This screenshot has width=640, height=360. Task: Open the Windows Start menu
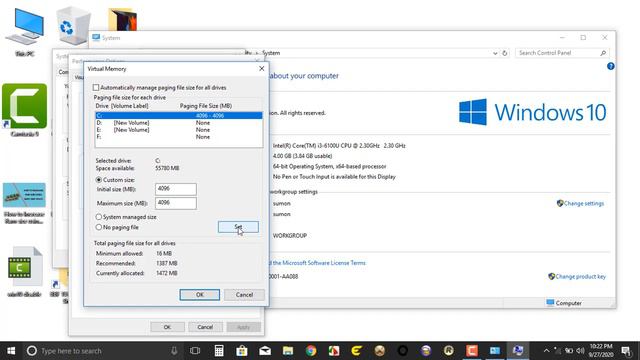coord(11,351)
